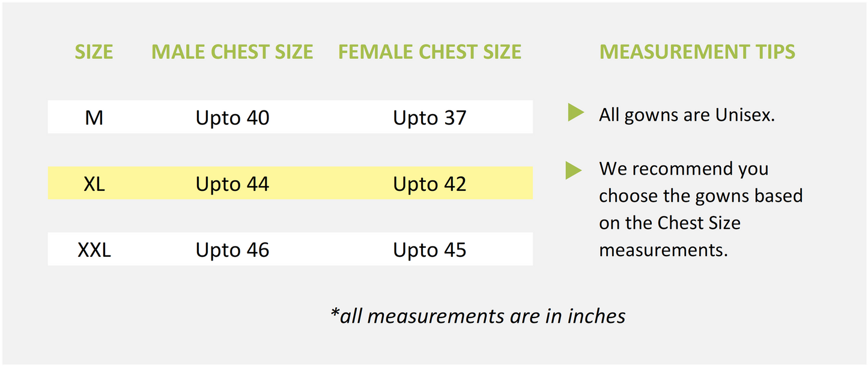Pick the XL size label

[x=94, y=184]
